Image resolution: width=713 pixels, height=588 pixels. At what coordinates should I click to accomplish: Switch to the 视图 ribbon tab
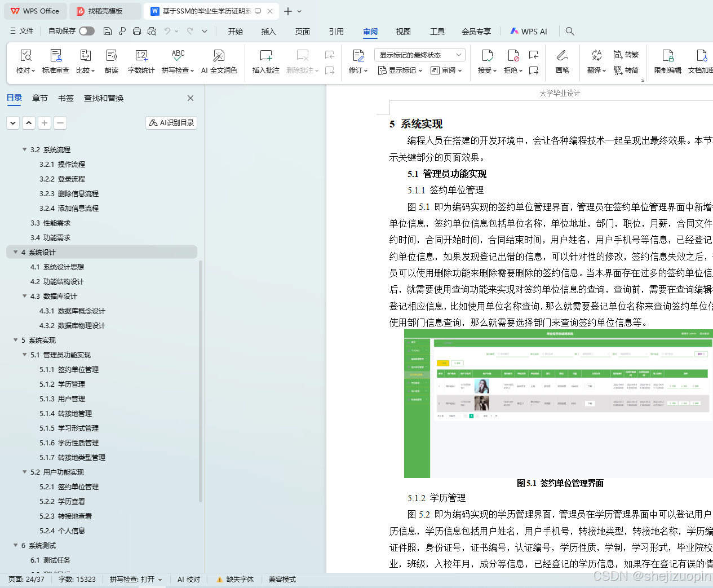[403, 32]
